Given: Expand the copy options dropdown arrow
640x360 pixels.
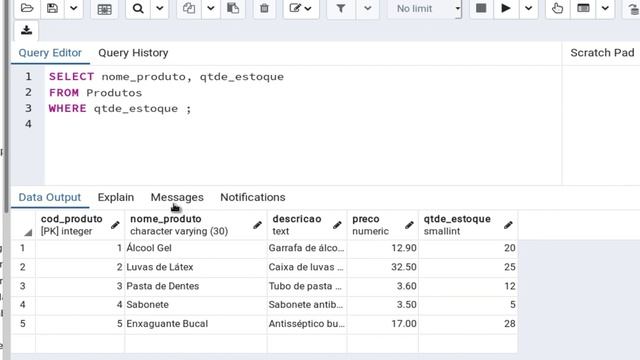Looking at the screenshot, I should click(211, 8).
